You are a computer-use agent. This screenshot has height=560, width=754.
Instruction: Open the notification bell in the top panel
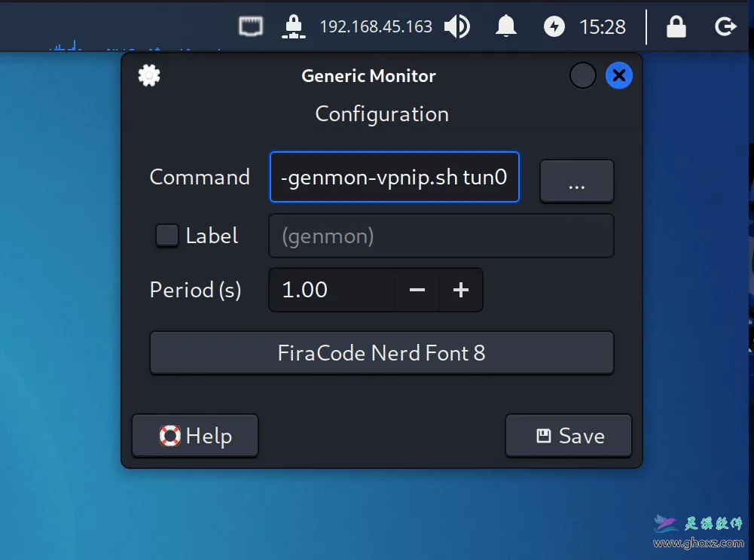(505, 26)
